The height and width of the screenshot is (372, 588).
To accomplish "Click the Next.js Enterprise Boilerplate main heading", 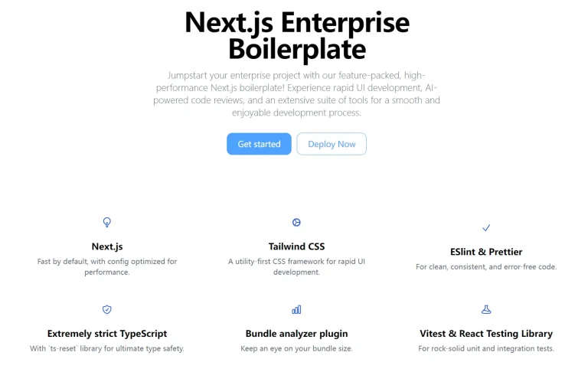I will click(296, 35).
